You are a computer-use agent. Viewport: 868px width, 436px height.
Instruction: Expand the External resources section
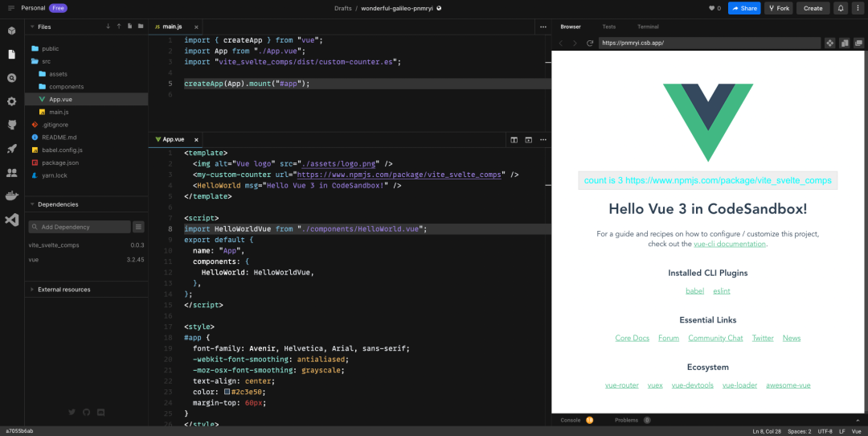(x=32, y=290)
